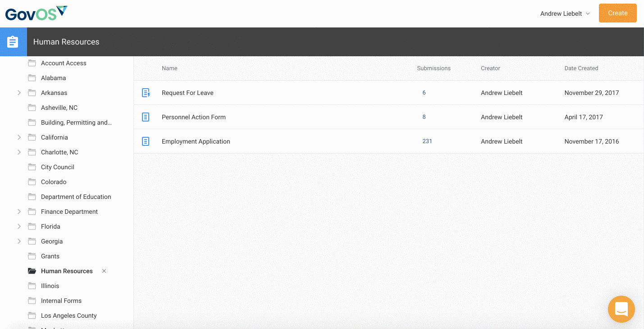
Task: Open the 231 submissions link
Action: [427, 141]
